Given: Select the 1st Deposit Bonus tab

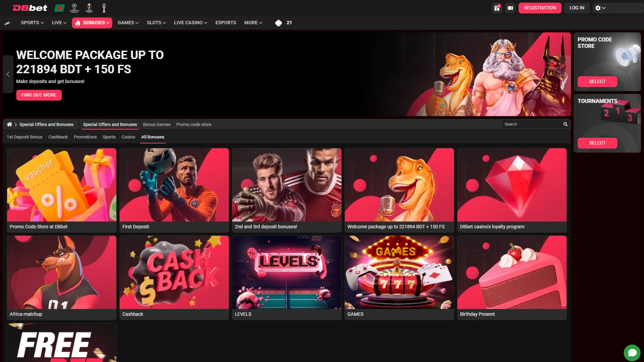Looking at the screenshot, I should tap(24, 137).
